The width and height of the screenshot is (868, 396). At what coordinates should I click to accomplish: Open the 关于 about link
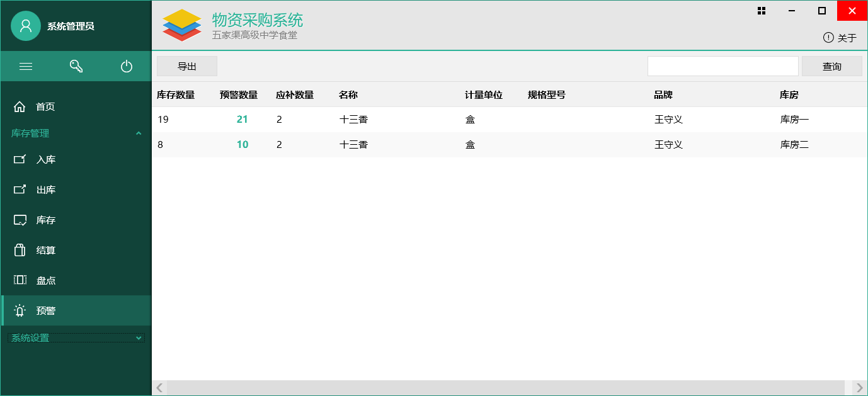840,38
